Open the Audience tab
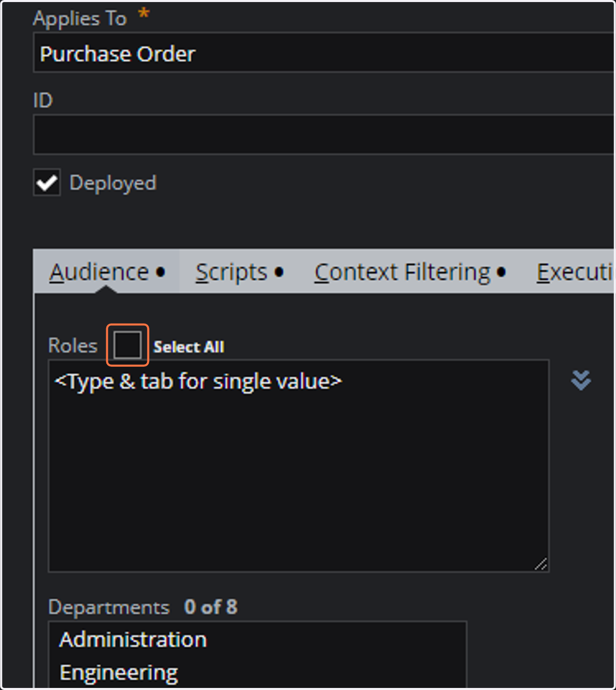This screenshot has height=690, width=616. point(107,272)
